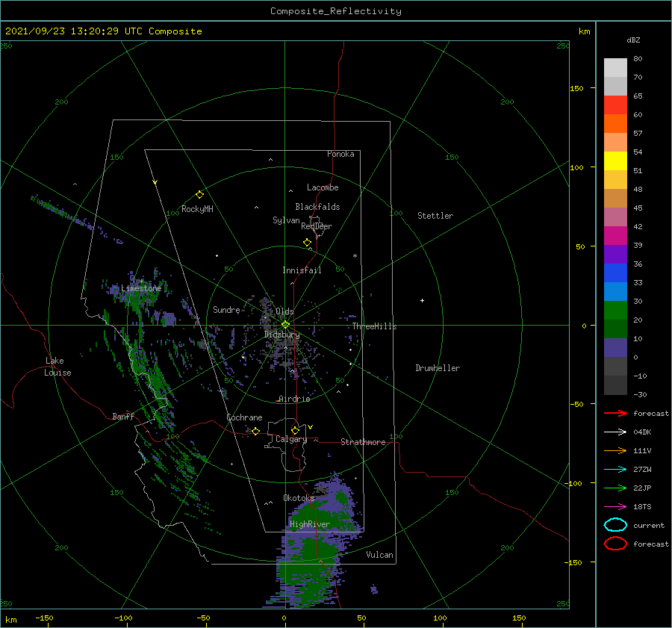Click the Calgary city label

291,439
